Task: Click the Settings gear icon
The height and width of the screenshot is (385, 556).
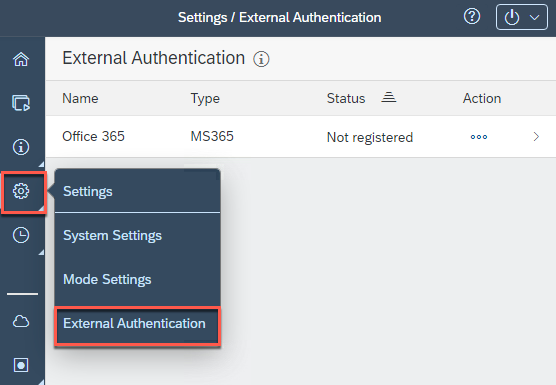Action: click(x=21, y=191)
